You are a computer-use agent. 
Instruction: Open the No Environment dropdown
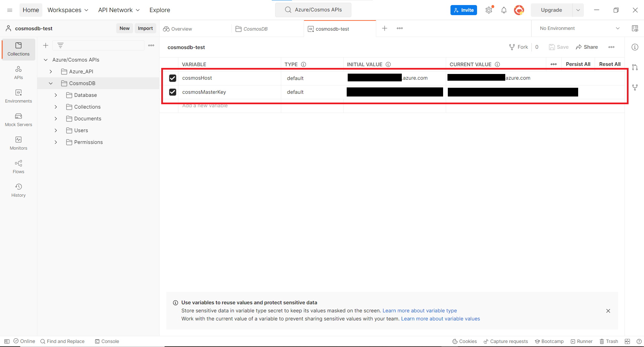(x=579, y=29)
